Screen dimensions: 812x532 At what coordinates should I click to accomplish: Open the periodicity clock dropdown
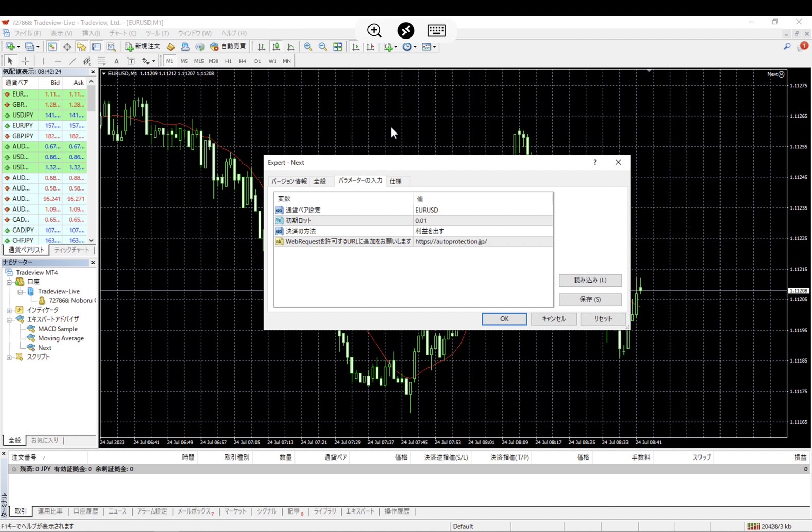pyautogui.click(x=410, y=47)
